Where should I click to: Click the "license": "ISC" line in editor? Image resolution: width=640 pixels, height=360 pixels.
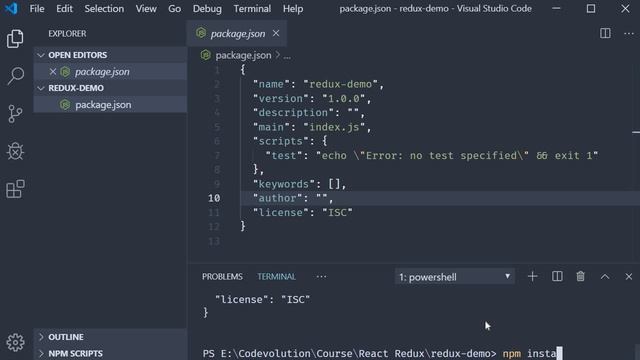[x=302, y=212]
